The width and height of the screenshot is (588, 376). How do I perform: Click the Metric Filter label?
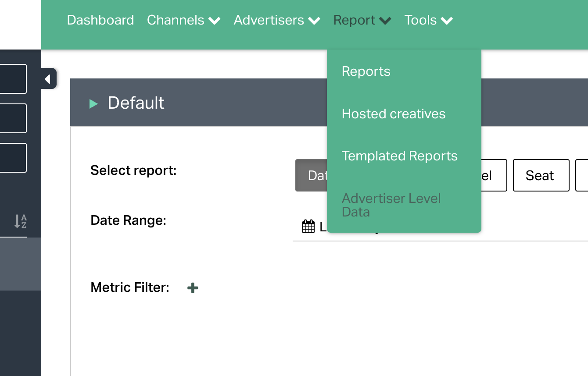130,287
